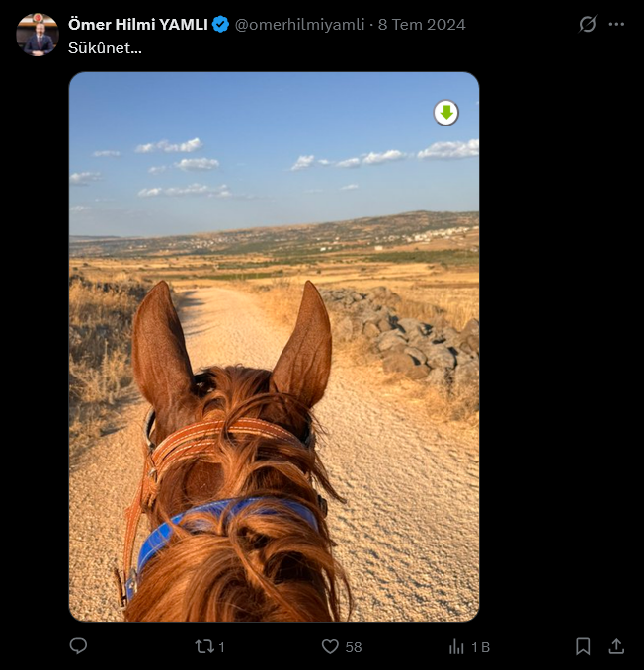Click the 8 Tem 2024 timestamp

[422, 25]
